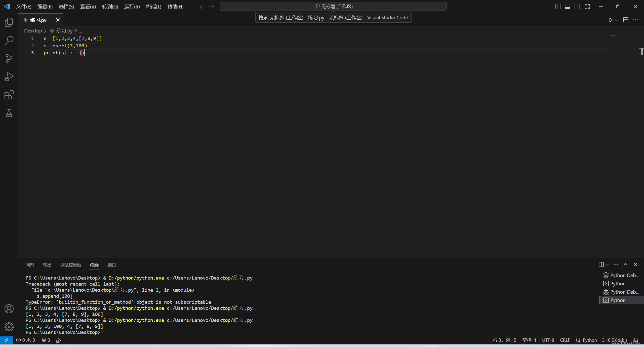Open the Manage settings gear
The height and width of the screenshot is (347, 644).
click(9, 327)
